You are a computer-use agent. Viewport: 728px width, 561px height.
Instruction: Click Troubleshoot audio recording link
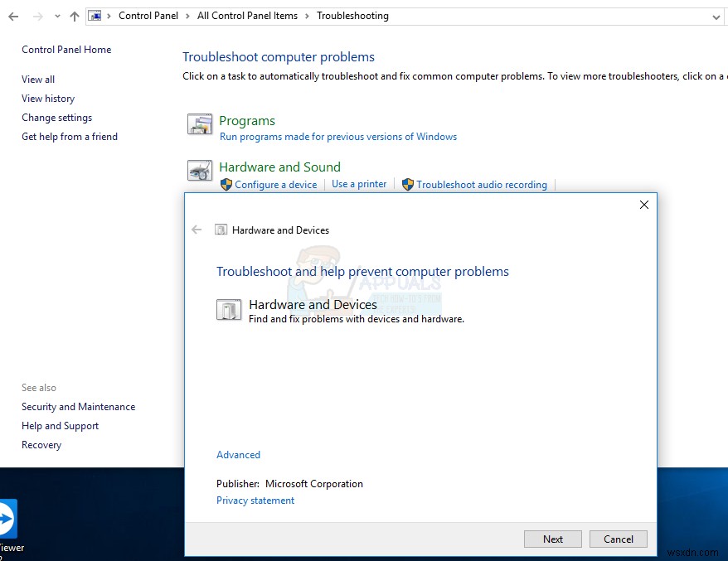click(482, 185)
